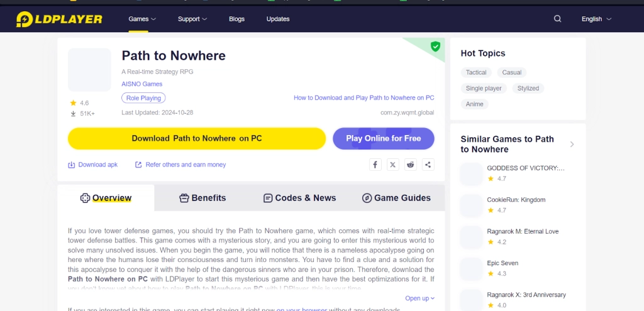Screen dimensions: 644x311
Task: Select the Stylized hot topic tag
Action: tap(528, 88)
